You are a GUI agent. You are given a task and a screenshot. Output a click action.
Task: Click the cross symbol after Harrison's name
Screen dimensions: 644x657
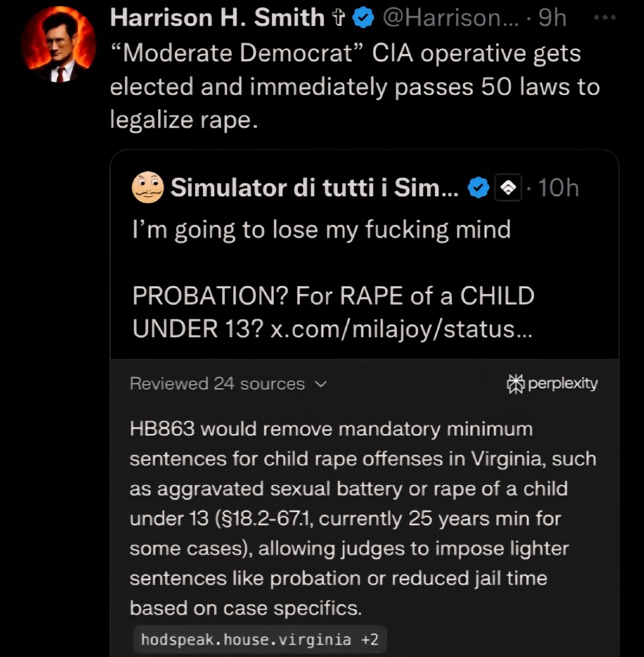[x=338, y=18]
